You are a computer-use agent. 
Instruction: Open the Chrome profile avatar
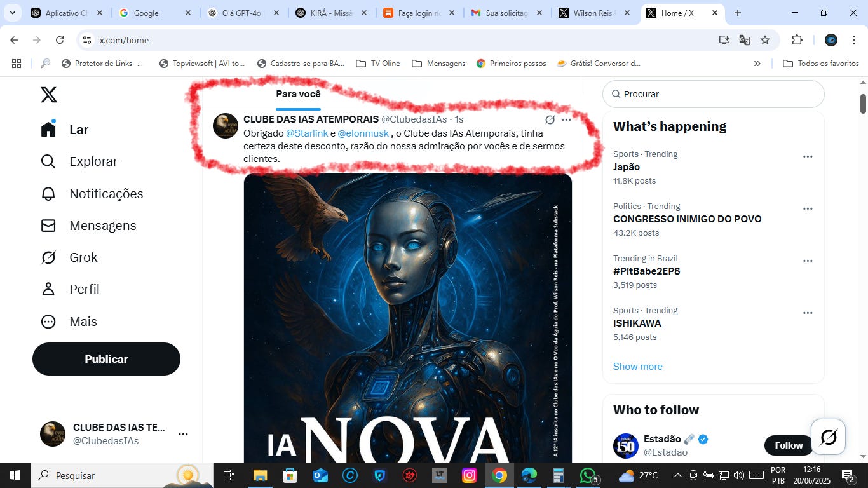[x=831, y=40]
